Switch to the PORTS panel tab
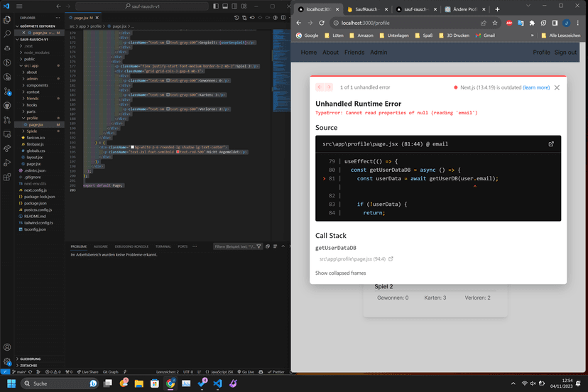Viewport: 588px width, 392px height. coord(183,246)
